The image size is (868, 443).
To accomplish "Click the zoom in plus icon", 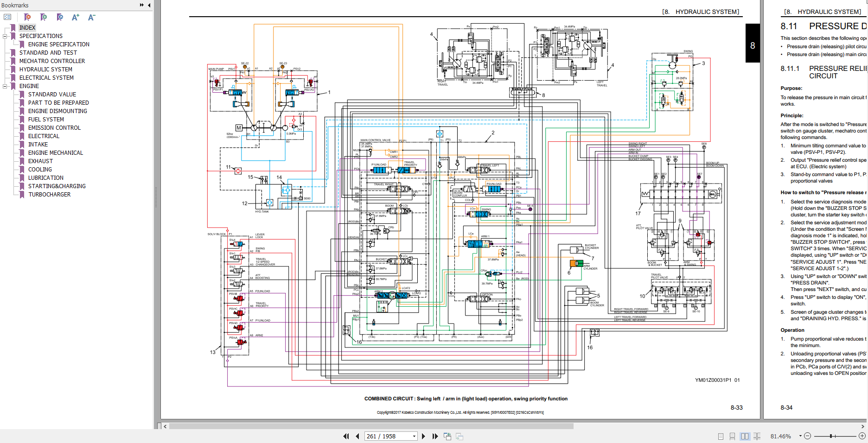I will [862, 436].
